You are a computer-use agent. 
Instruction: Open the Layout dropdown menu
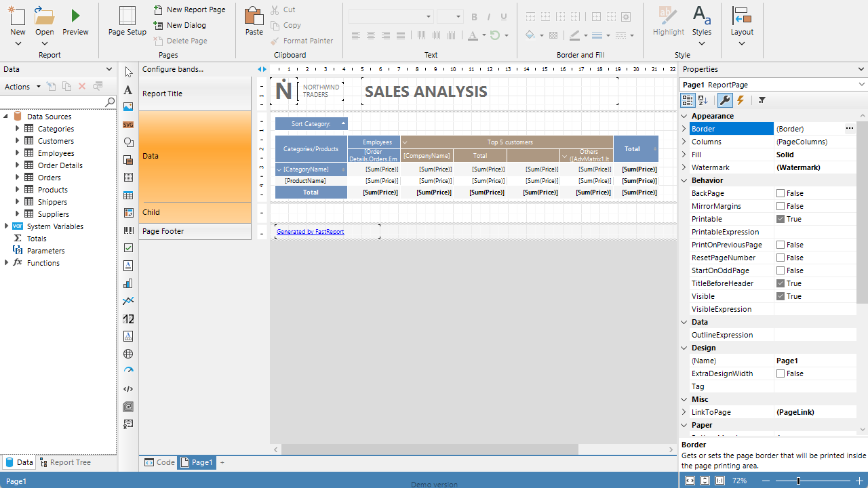742,26
